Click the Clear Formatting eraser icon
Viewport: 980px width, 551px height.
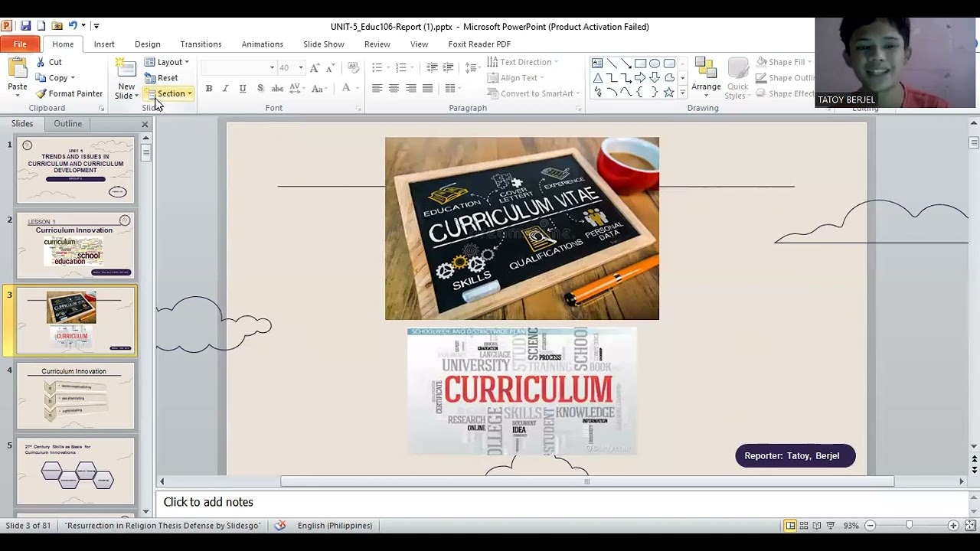[x=353, y=67]
